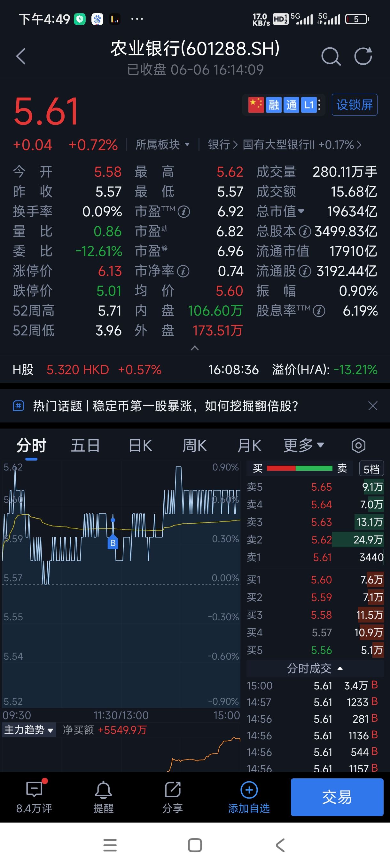Open info icon next to 总股本
This screenshot has width=390, height=868.
pyautogui.click(x=305, y=232)
